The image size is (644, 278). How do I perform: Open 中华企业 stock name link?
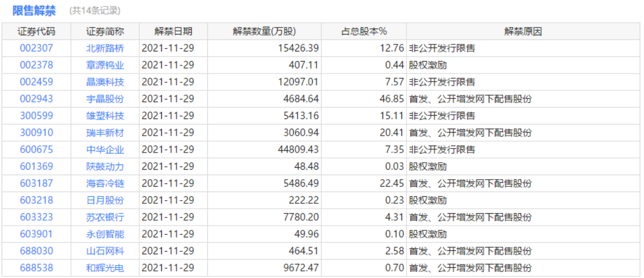tap(105, 149)
